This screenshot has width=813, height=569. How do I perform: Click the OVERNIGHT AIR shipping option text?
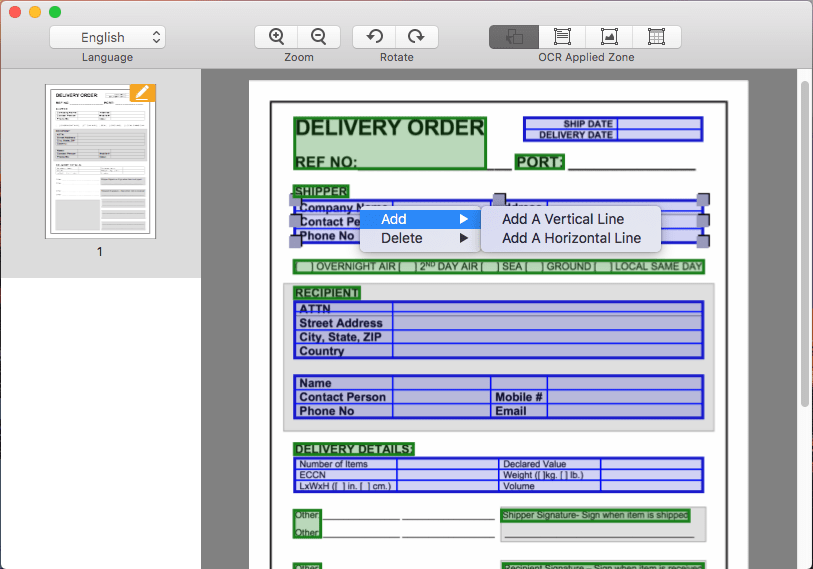(356, 267)
